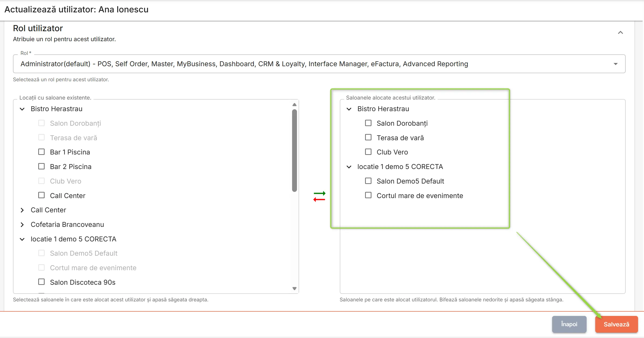Click Bar 1 Piscina text label
The height and width of the screenshot is (338, 644).
[70, 152]
